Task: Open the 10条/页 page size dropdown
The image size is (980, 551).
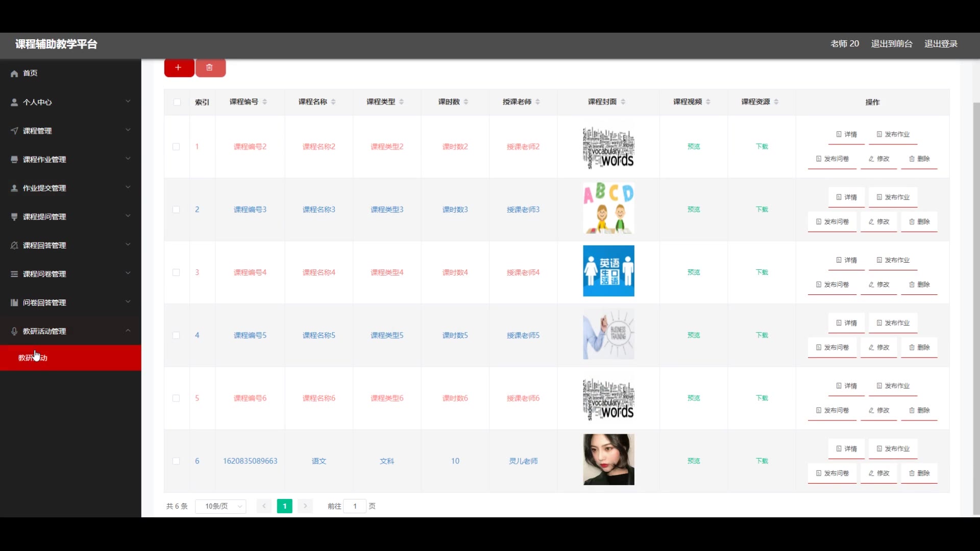Action: click(x=220, y=506)
